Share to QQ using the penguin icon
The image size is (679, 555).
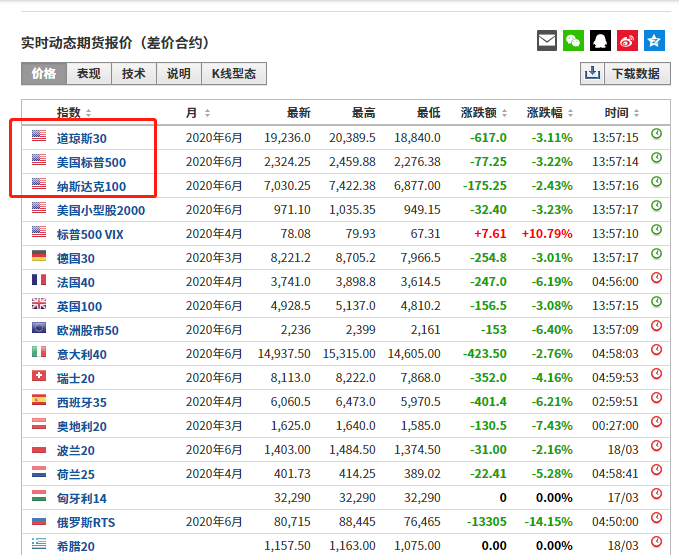click(x=600, y=41)
